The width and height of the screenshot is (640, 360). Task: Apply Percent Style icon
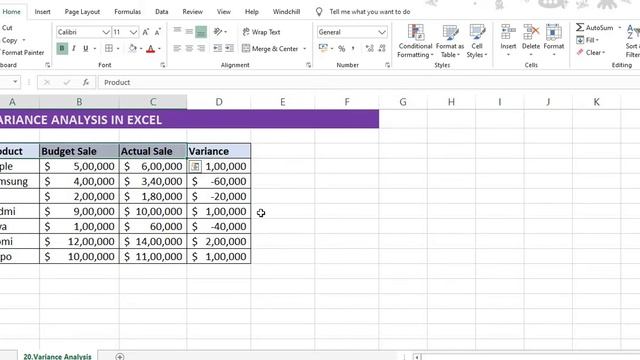point(342,49)
